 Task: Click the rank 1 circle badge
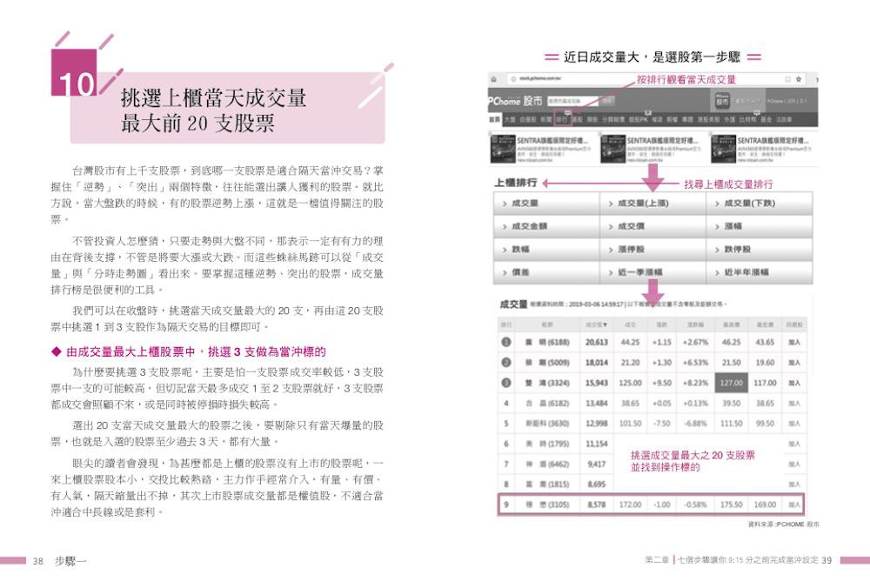(505, 342)
